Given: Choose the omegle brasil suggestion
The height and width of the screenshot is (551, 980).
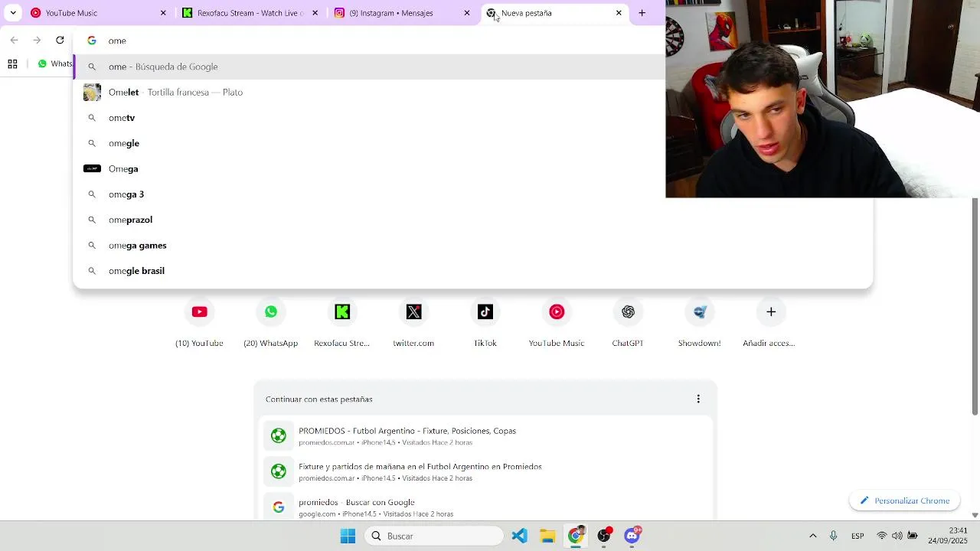Looking at the screenshot, I should 472,271.
